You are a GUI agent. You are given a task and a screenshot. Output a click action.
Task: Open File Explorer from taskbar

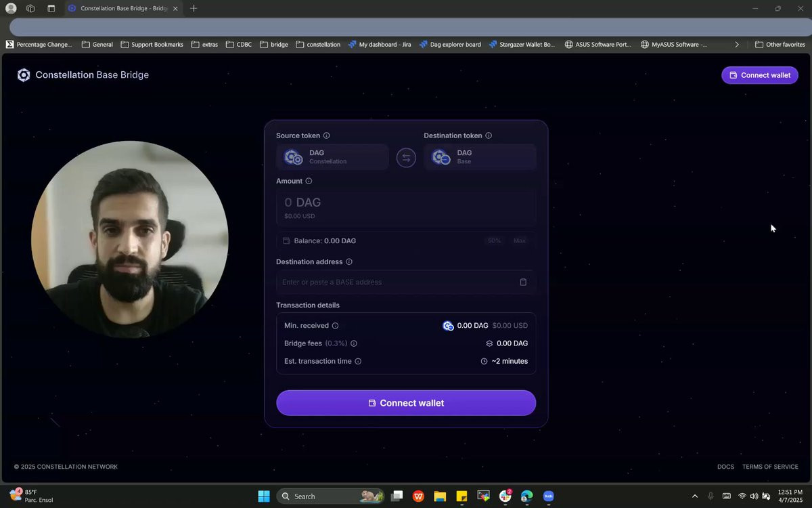440,496
